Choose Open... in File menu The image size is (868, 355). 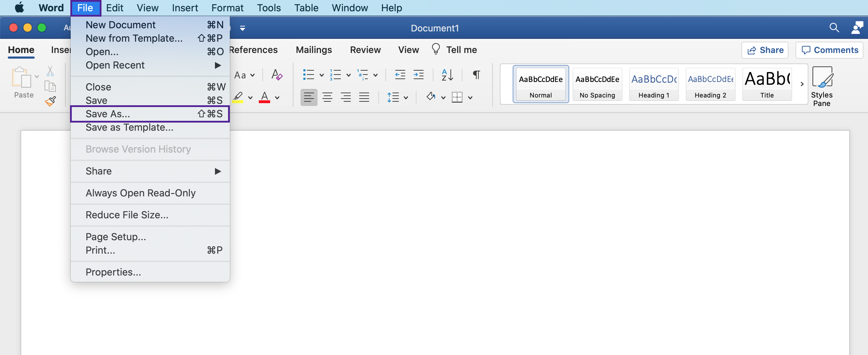tap(150, 52)
